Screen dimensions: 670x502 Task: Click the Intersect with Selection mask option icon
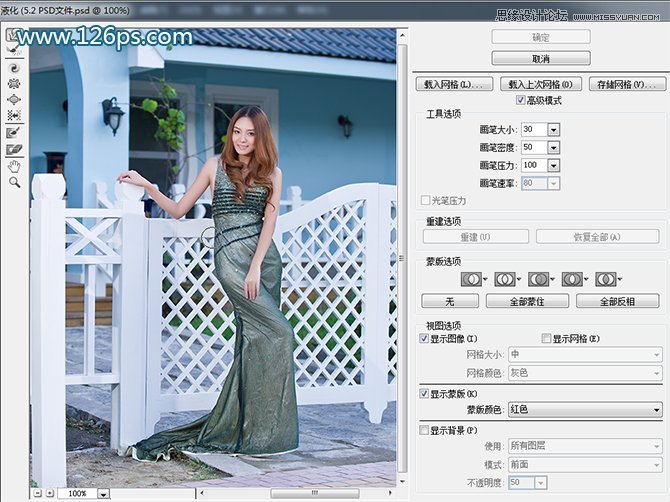[572, 280]
